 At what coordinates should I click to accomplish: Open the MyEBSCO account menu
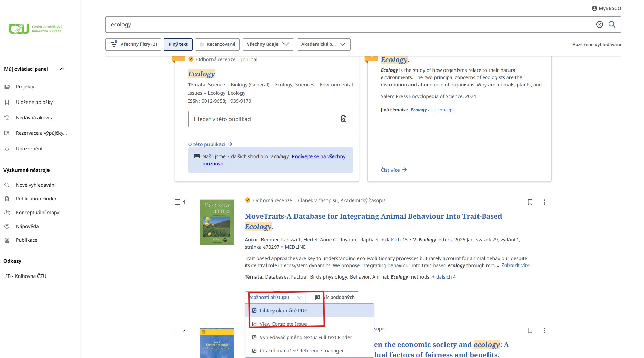click(x=606, y=8)
